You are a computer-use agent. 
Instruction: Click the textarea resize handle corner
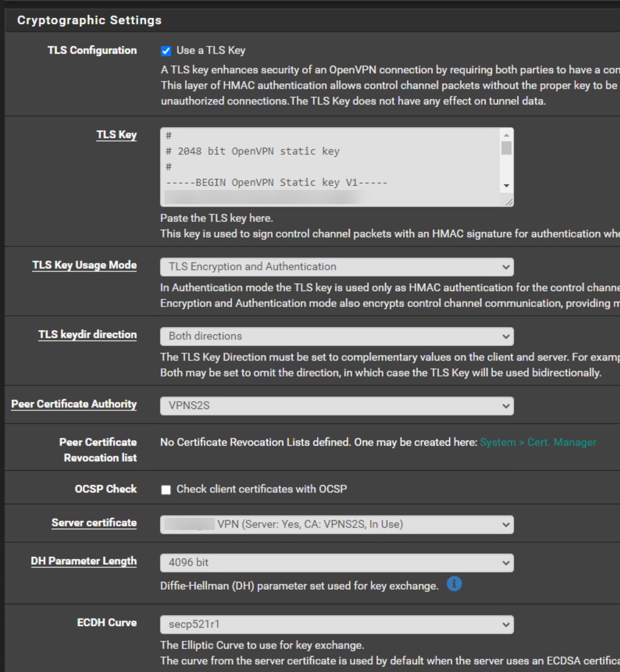[509, 202]
